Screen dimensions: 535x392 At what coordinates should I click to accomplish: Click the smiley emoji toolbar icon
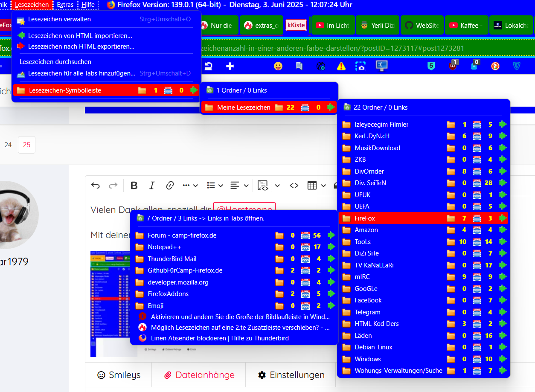[278, 66]
